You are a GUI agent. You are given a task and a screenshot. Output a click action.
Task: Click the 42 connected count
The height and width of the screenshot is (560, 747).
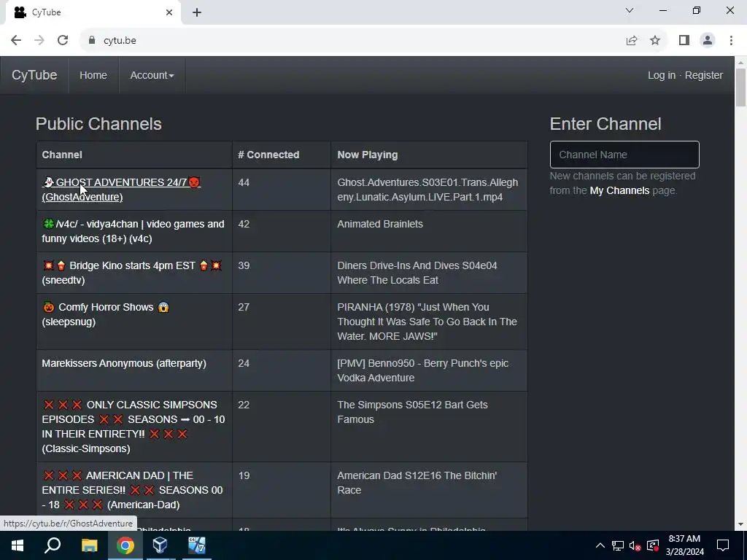(x=244, y=224)
